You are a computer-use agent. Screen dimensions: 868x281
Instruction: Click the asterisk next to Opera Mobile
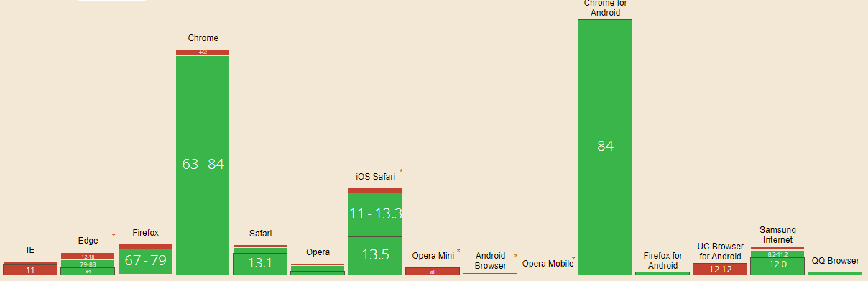tap(573, 259)
